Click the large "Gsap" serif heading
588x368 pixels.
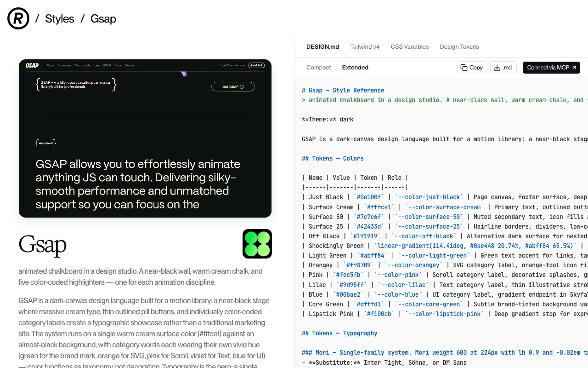43,244
